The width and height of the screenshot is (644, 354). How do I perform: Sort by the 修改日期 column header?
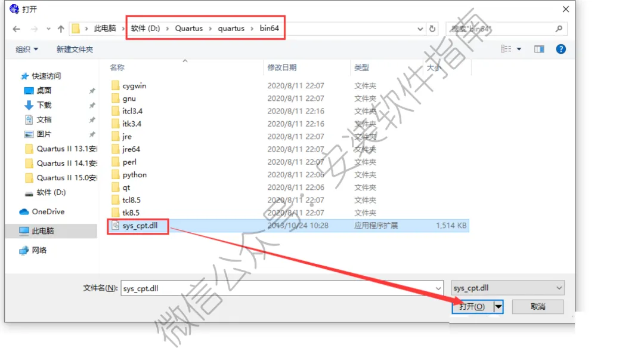(281, 67)
